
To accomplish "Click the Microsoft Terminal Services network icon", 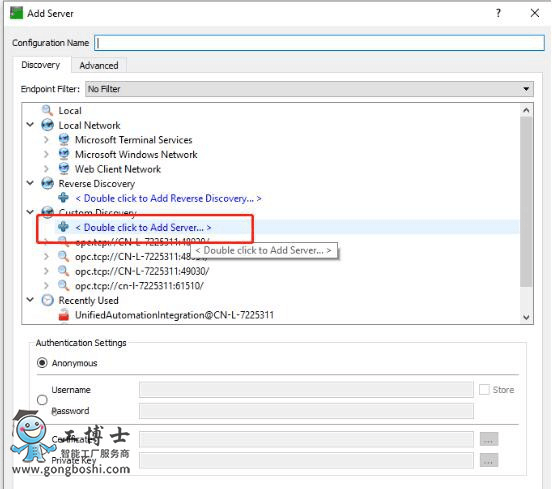I will tap(64, 139).
